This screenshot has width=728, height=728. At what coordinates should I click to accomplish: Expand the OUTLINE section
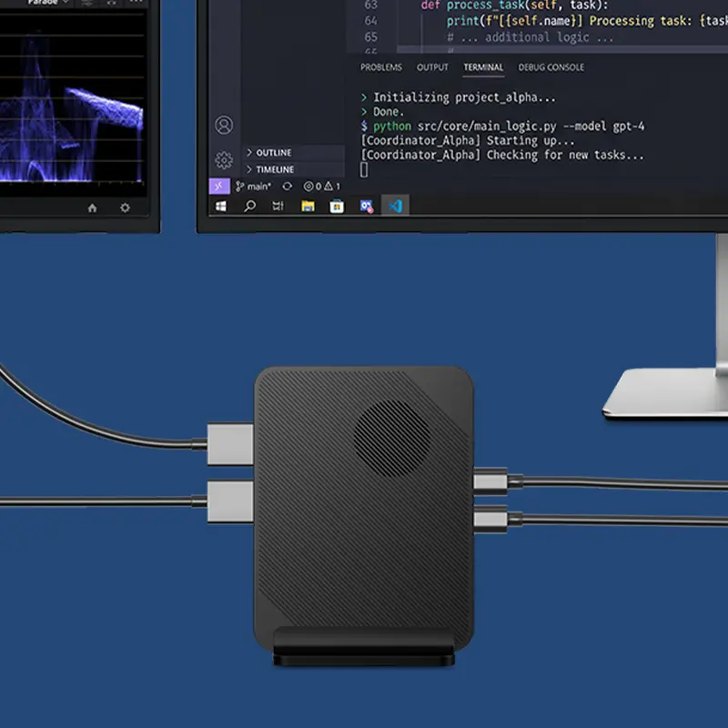294,153
